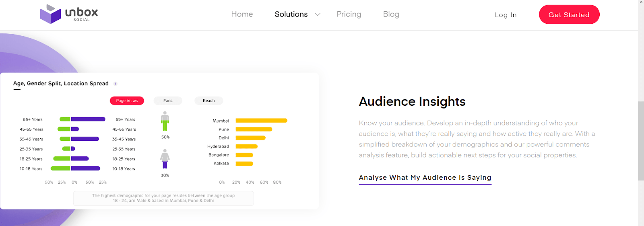This screenshot has width=644, height=226.
Task: Click the Kolkata yellow bar
Action: [244, 164]
